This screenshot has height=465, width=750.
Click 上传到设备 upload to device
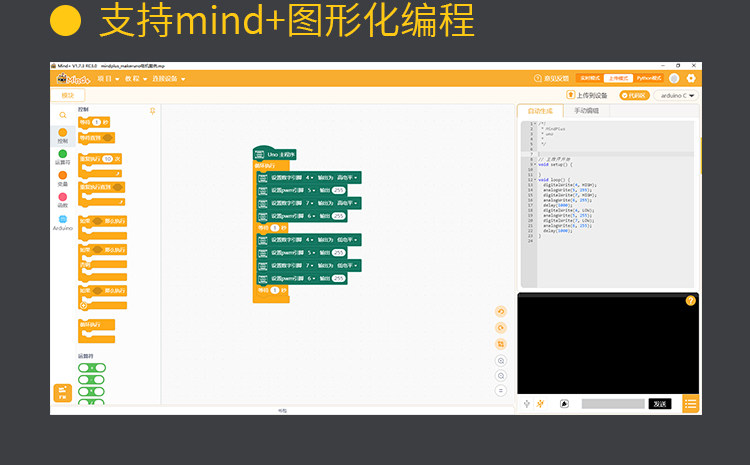587,95
